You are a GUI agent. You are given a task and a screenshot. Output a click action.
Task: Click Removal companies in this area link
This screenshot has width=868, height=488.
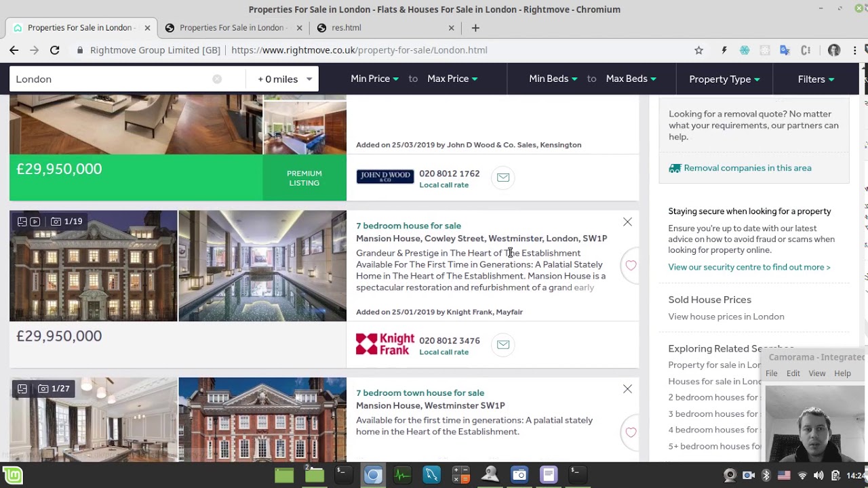747,168
